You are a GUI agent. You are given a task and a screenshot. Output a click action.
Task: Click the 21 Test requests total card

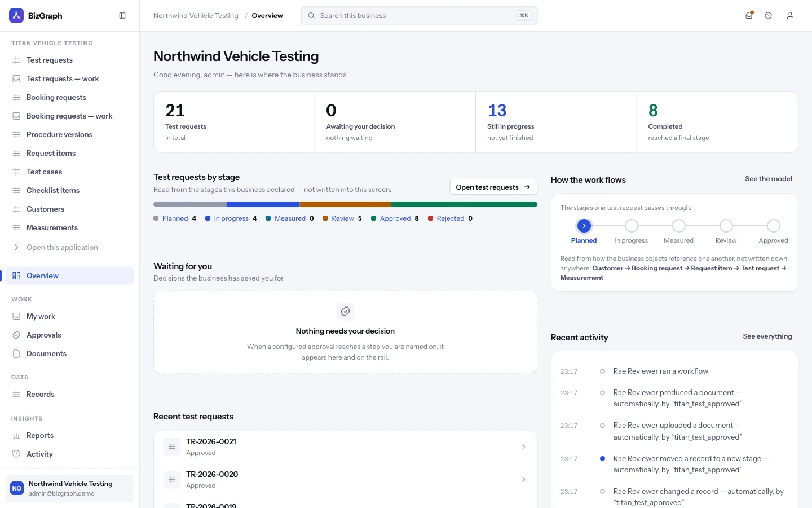(234, 122)
